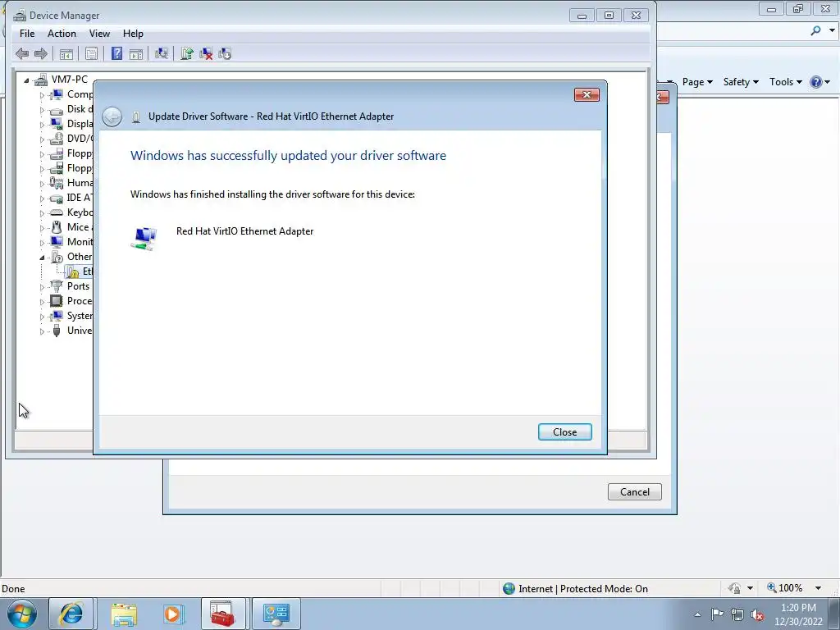Collapse the Other devices category node
The height and width of the screenshot is (630, 840).
42,258
